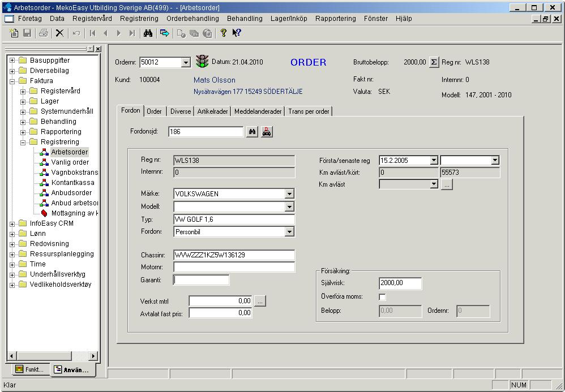Click the Avtalat fast pris field
This screenshot has height=392, width=565.
pos(221,313)
